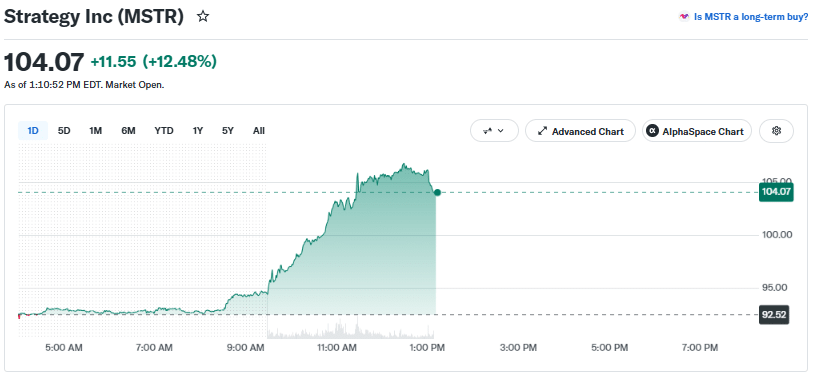Click the 3:00 PM x-axis label
The image size is (817, 373).
coord(518,347)
